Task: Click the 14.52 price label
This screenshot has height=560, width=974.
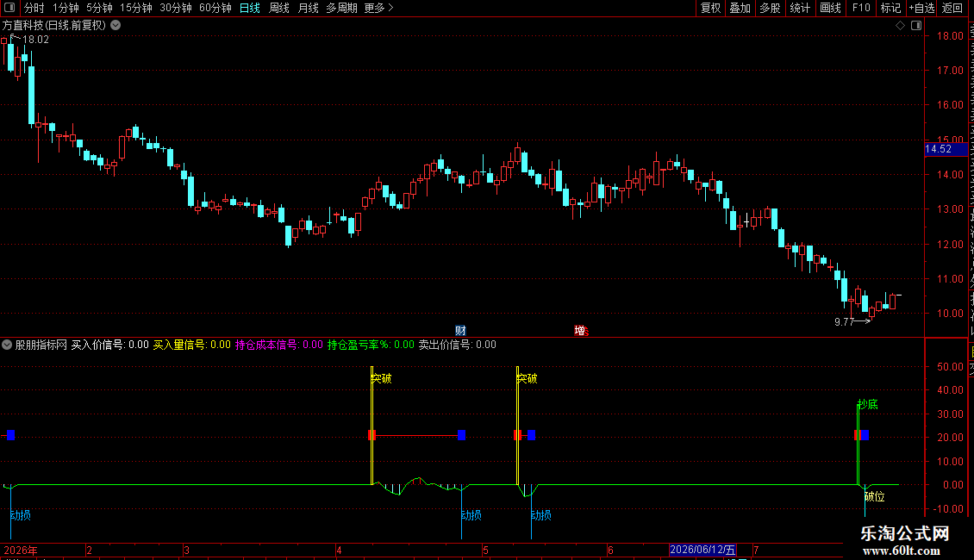Action: tap(946, 149)
